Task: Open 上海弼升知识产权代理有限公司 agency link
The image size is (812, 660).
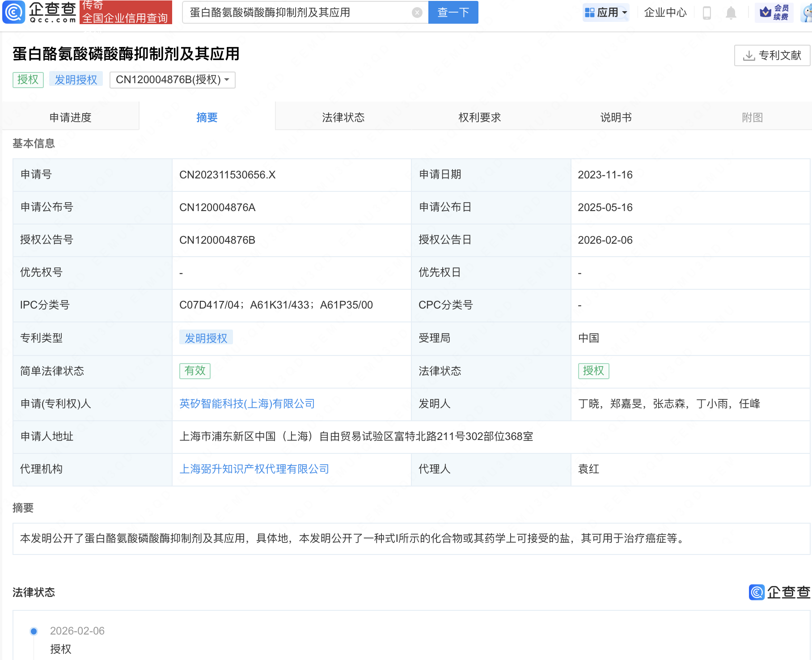Action: pos(254,469)
